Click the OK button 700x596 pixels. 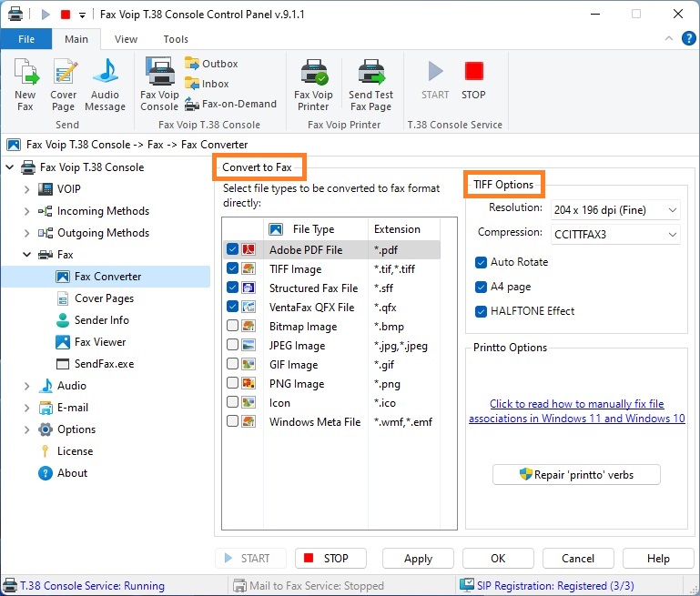point(498,559)
